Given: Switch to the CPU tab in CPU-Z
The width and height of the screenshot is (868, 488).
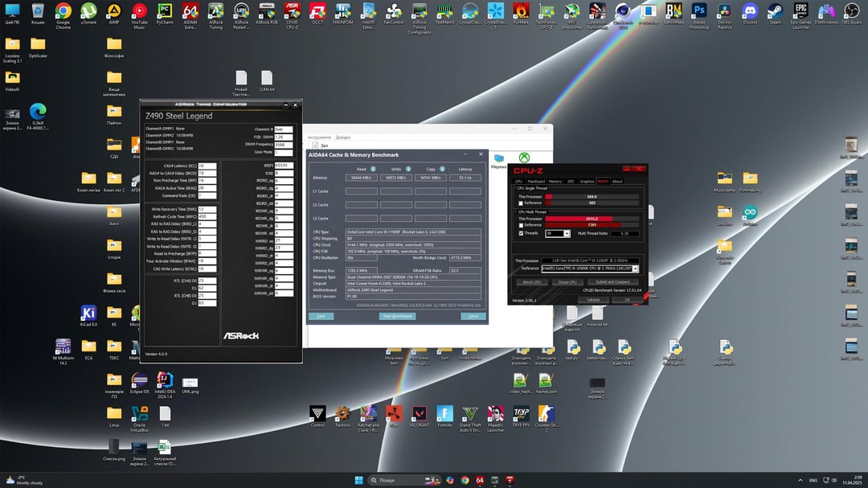Looking at the screenshot, I should tap(518, 181).
